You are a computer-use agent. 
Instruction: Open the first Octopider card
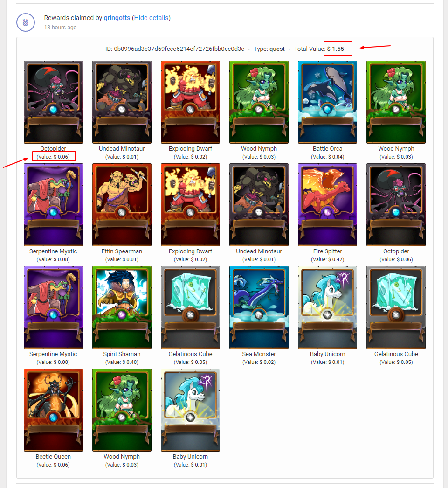click(54, 102)
